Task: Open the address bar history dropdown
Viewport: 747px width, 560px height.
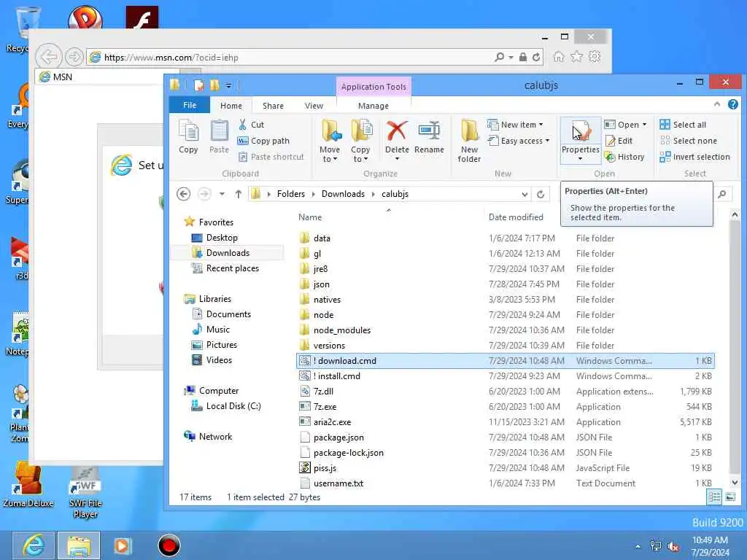Action: 525,194
